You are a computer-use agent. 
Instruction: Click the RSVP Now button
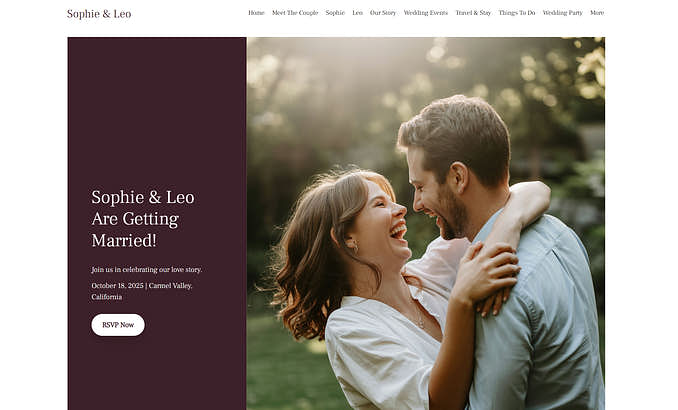point(118,325)
